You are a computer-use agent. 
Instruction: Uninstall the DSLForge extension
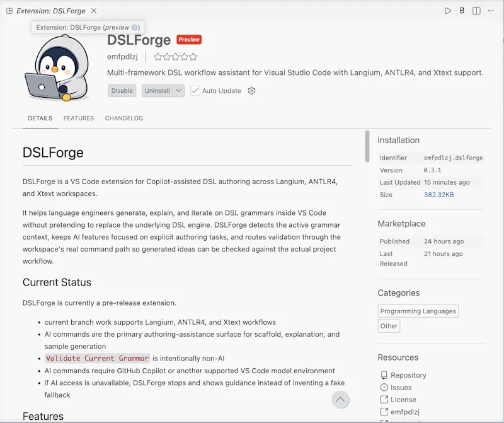[x=157, y=91]
